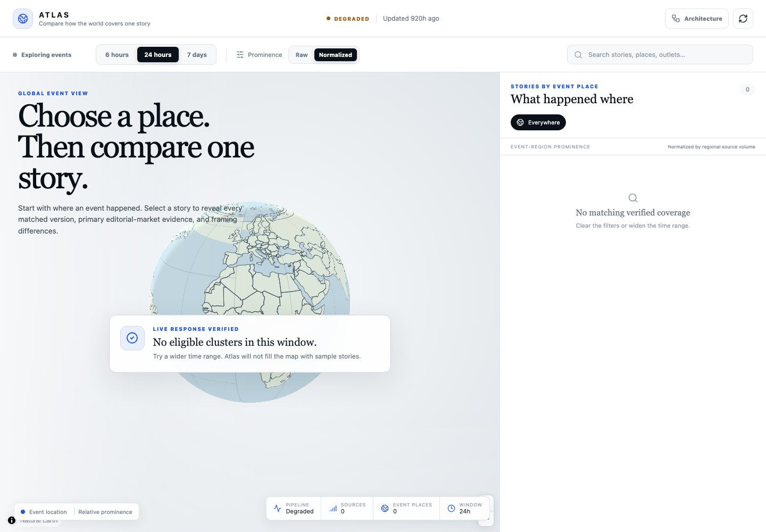Select the 7 days time range

tap(197, 55)
